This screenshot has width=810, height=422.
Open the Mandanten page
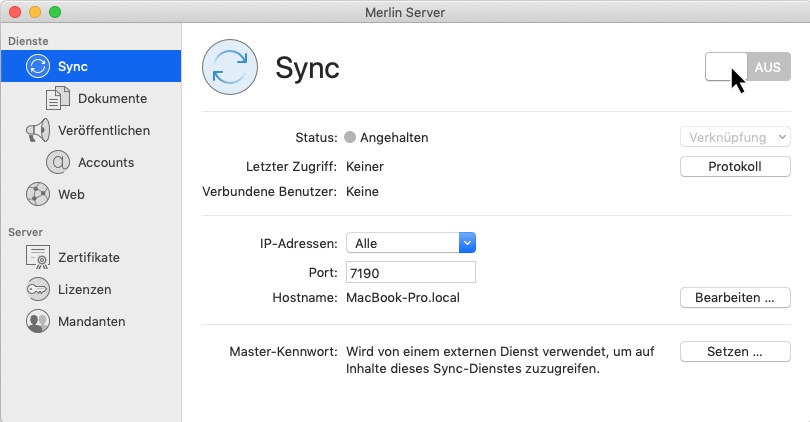91,322
